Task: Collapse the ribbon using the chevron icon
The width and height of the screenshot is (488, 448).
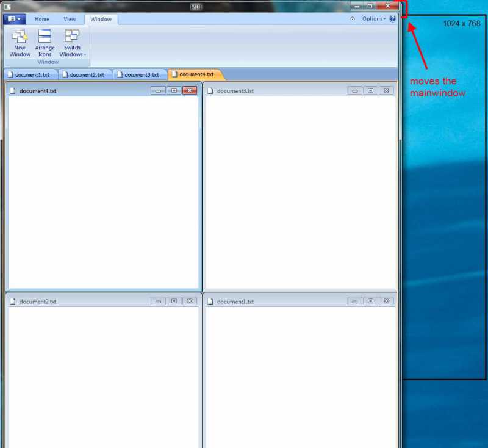Action: coord(353,19)
